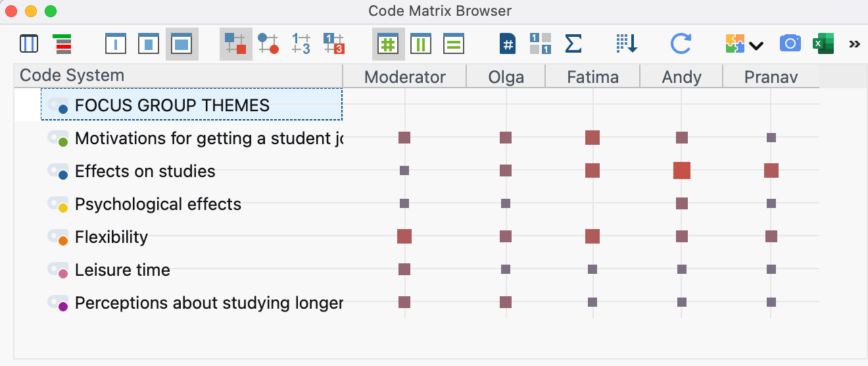Display nodes as circles
Screen dimensions: 868x366
point(268,44)
